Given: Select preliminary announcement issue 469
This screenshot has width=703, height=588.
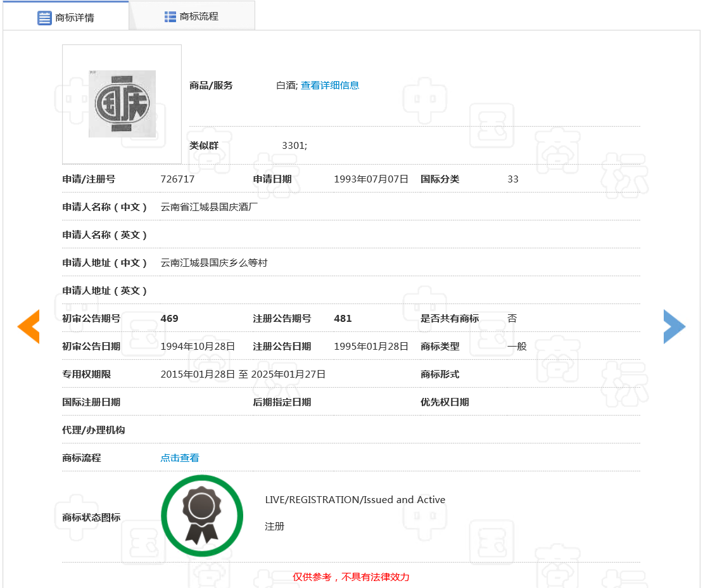Looking at the screenshot, I should [x=170, y=319].
